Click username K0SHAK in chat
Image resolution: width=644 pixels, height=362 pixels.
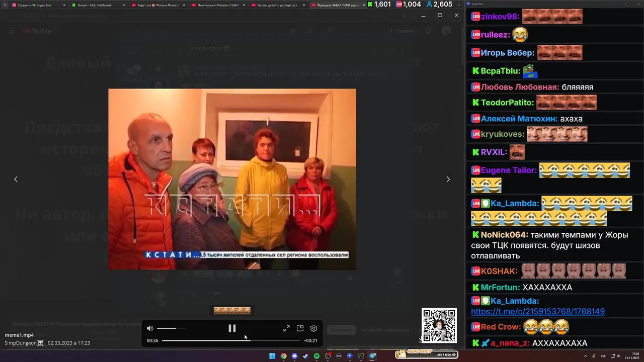coord(498,271)
